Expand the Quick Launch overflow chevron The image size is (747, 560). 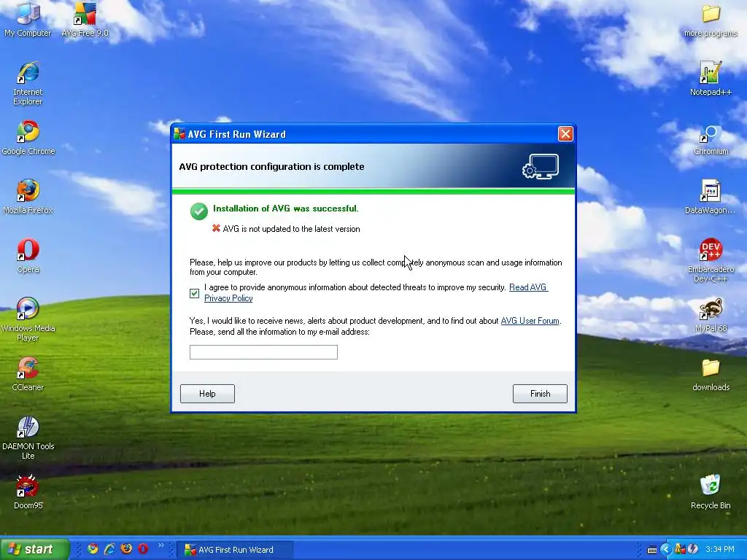(160, 545)
